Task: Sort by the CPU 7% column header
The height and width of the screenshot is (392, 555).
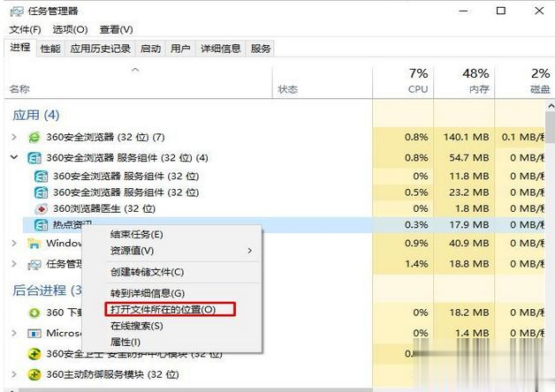Action: [403, 81]
